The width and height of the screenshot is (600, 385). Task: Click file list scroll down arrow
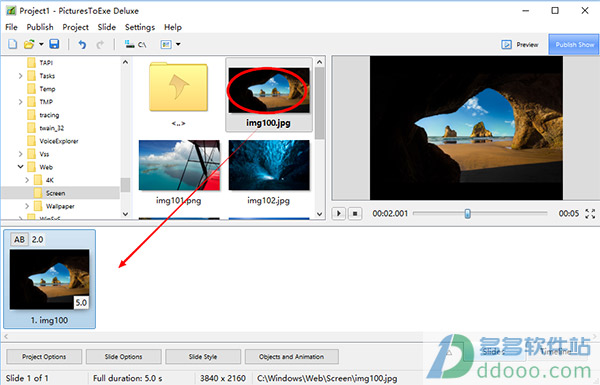[320, 214]
